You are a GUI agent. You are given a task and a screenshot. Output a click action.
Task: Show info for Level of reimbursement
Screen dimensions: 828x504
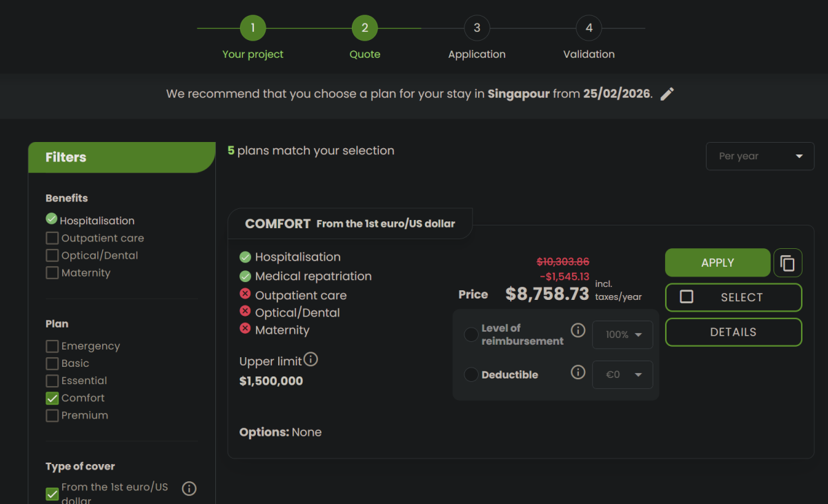coord(578,330)
